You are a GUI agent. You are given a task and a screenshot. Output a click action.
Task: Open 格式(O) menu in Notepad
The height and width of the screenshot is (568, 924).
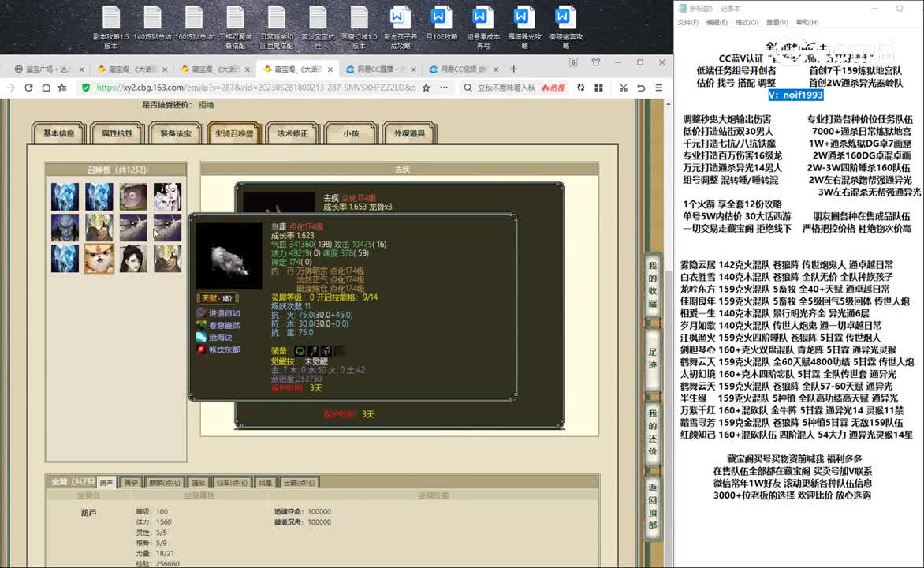(747, 22)
